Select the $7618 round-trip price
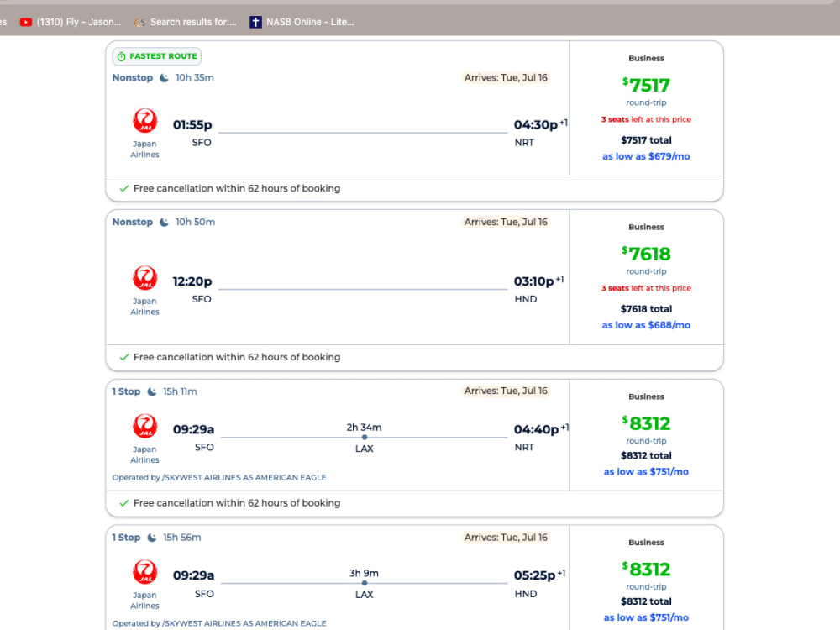840x630 pixels. coord(646,254)
